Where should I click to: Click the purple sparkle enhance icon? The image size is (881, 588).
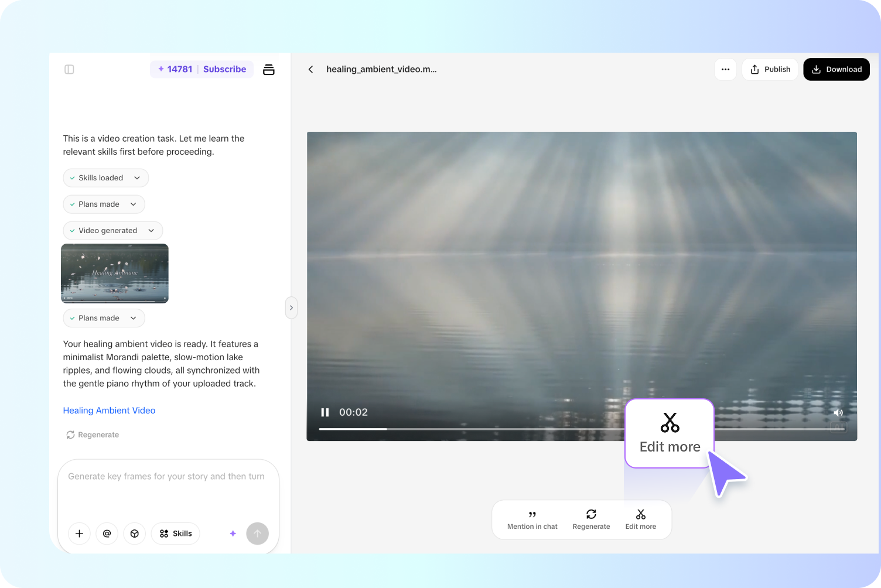click(x=233, y=534)
